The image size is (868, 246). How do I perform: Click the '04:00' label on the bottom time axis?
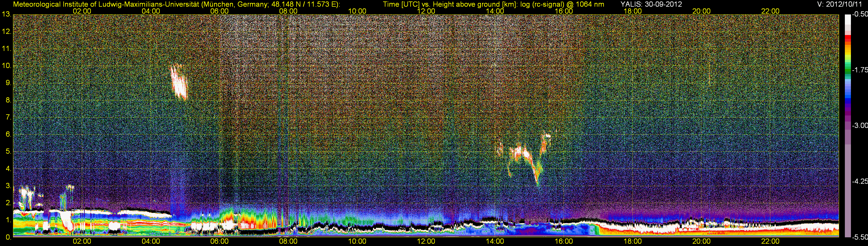[151, 241]
